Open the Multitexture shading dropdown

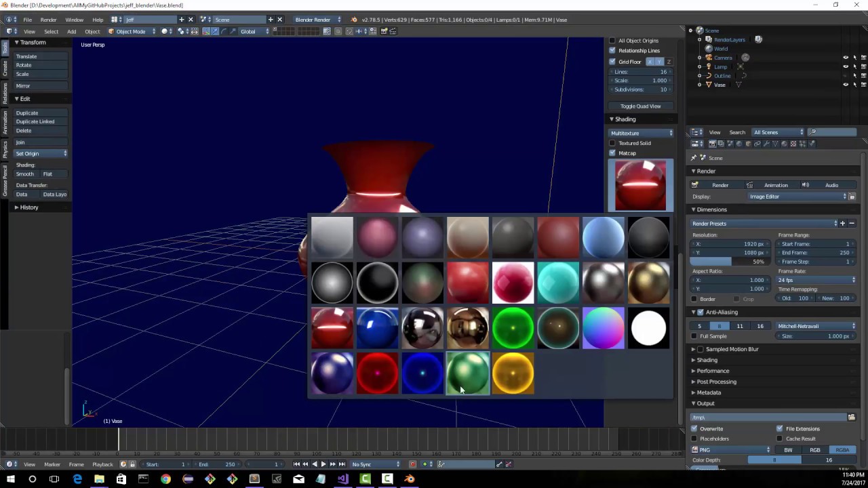[641, 133]
